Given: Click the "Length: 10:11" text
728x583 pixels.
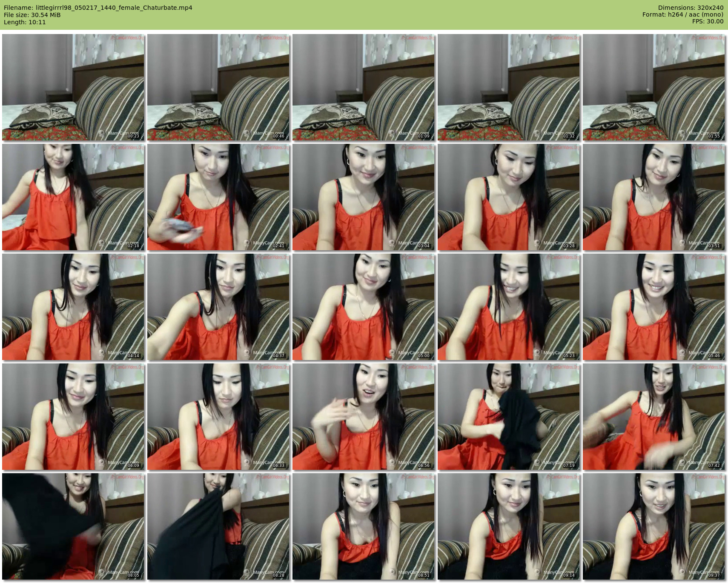Looking at the screenshot, I should tap(25, 22).
